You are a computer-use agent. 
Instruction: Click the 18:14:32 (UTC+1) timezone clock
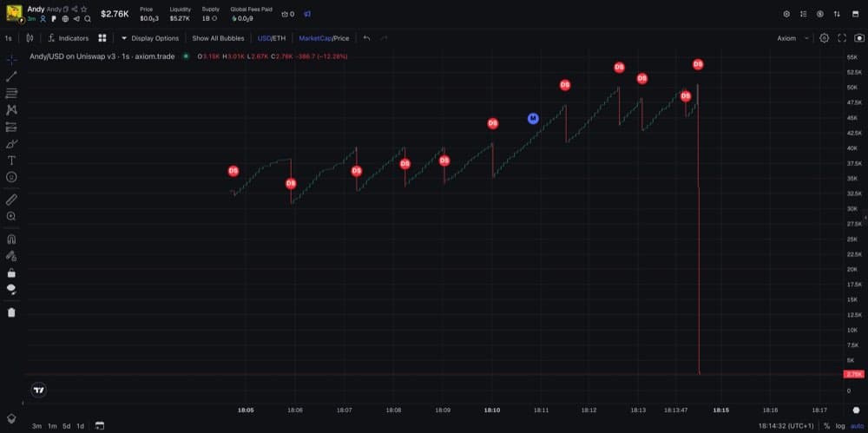pos(786,426)
